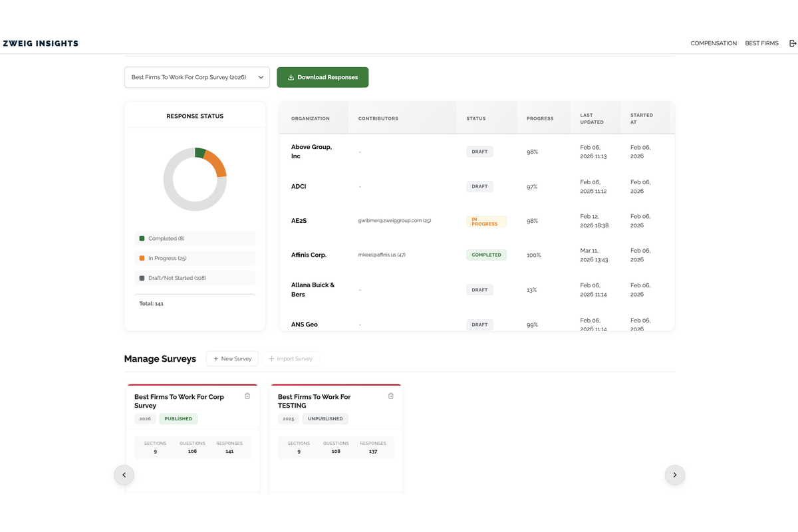Open the Compensation menu item
This screenshot has width=798, height=532.
pos(714,43)
